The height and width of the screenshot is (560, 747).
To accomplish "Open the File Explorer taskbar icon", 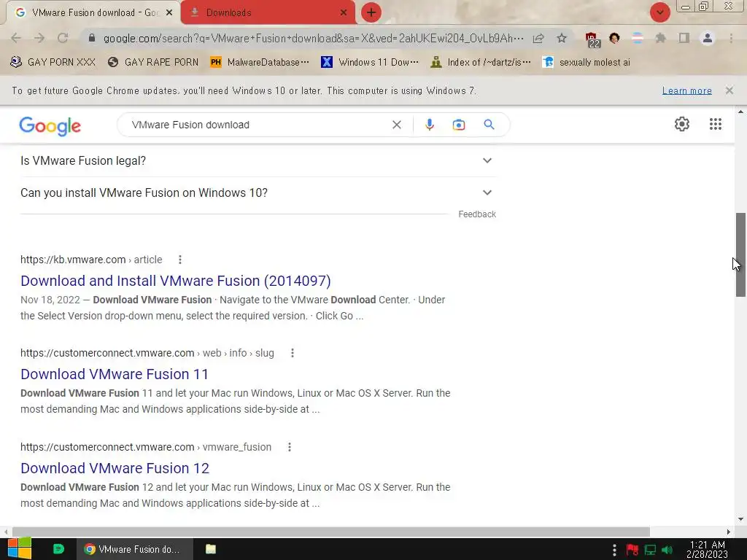I will (x=211, y=549).
